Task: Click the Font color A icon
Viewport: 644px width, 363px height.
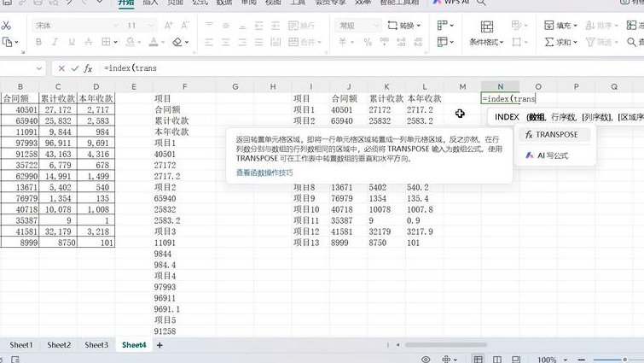Action: click(154, 42)
